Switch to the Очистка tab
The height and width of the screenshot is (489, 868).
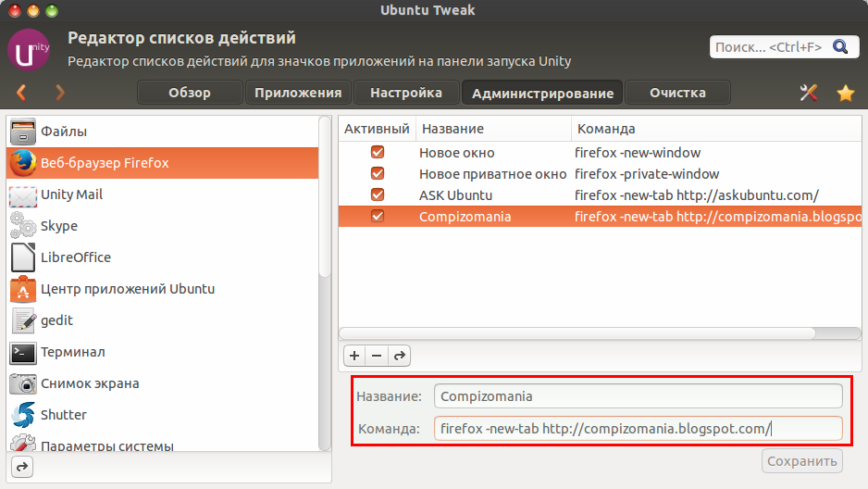coord(677,93)
